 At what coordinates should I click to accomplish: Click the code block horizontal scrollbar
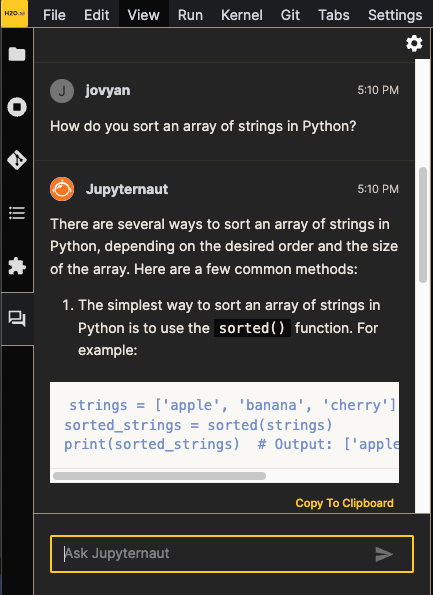click(x=159, y=475)
